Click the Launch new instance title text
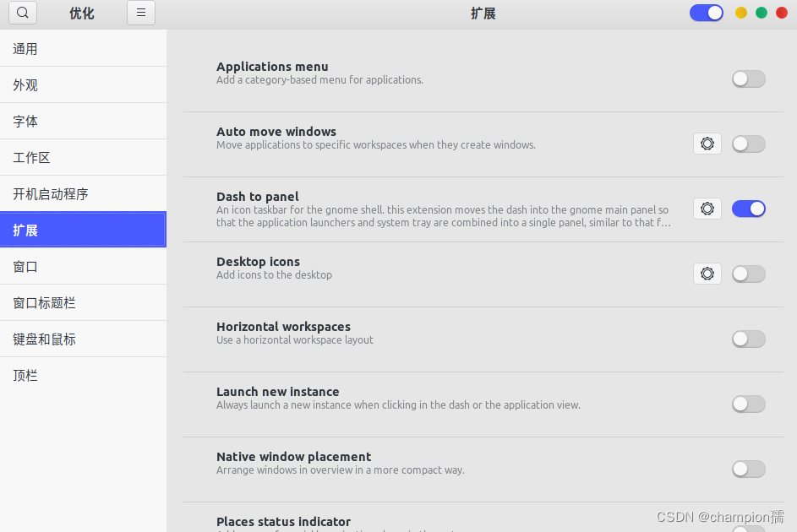 coord(277,391)
